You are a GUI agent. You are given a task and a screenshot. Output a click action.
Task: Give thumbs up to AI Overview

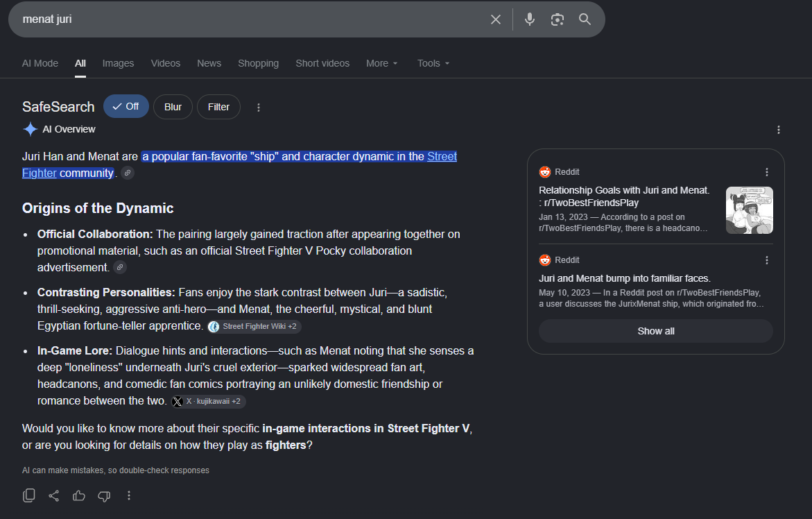click(79, 495)
